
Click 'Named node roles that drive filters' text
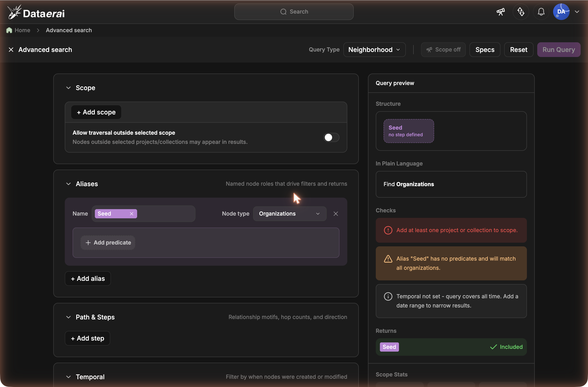click(286, 184)
